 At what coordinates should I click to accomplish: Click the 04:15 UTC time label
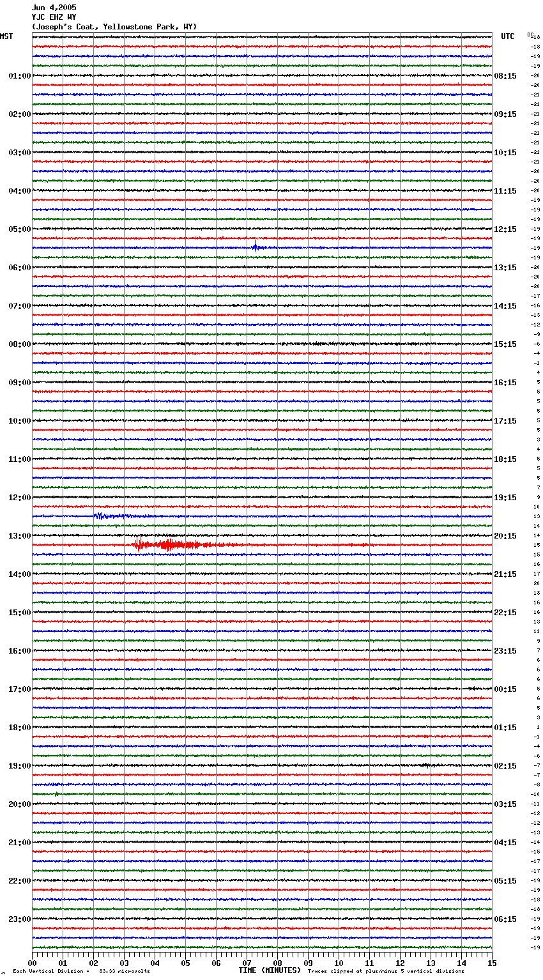pos(505,843)
